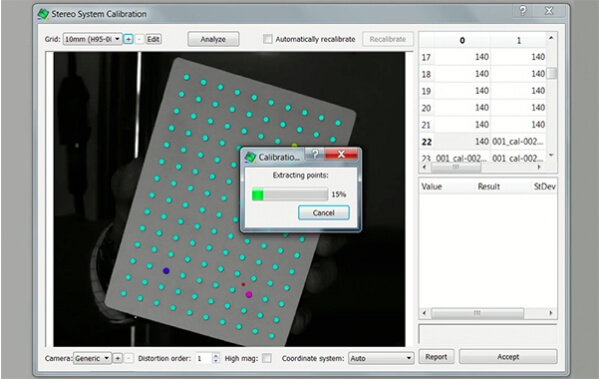Image resolution: width=600 pixels, height=379 pixels.
Task: Cancel the point extraction
Action: (324, 213)
